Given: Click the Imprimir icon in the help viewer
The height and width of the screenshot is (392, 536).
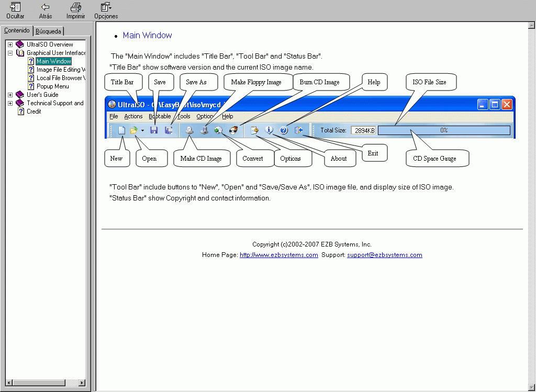Looking at the screenshot, I should [75, 9].
